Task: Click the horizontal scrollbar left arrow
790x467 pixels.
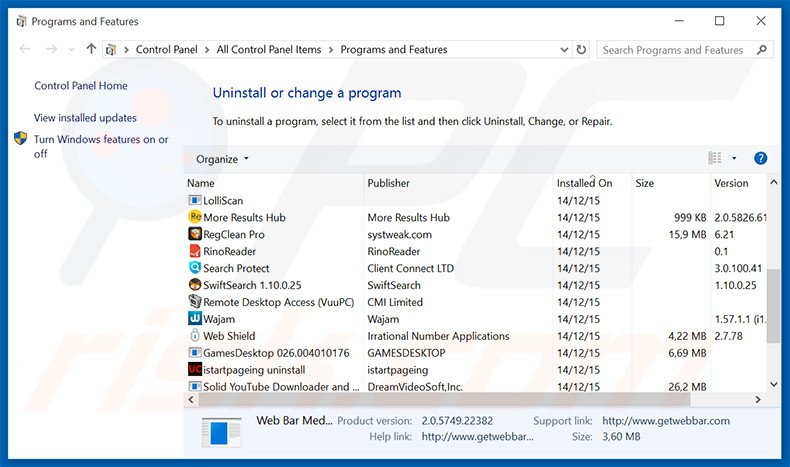Action: tap(191, 399)
